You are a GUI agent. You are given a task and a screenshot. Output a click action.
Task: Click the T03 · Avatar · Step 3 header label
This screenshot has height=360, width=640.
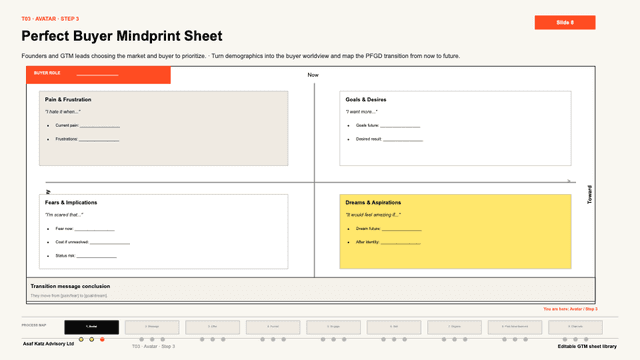50,19
